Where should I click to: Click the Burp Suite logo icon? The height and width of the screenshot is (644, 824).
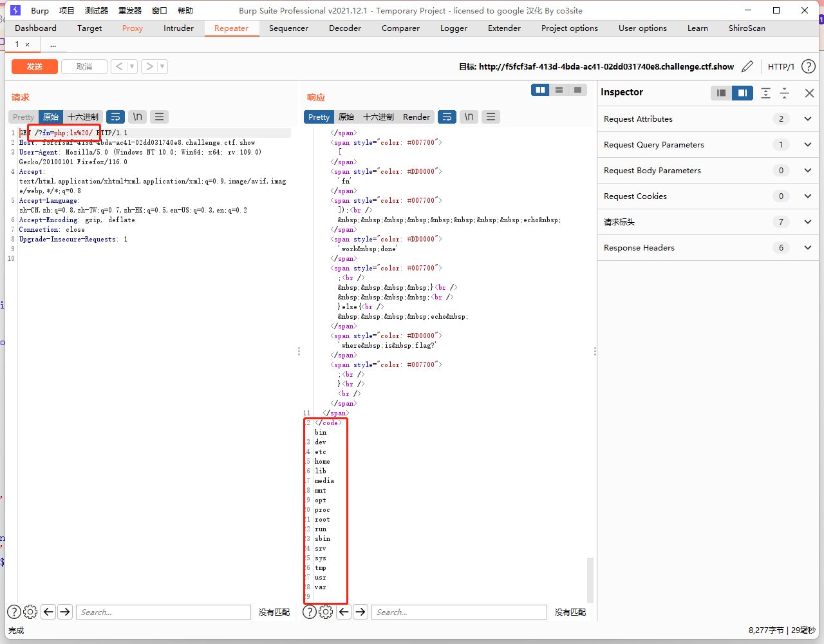tap(15, 10)
